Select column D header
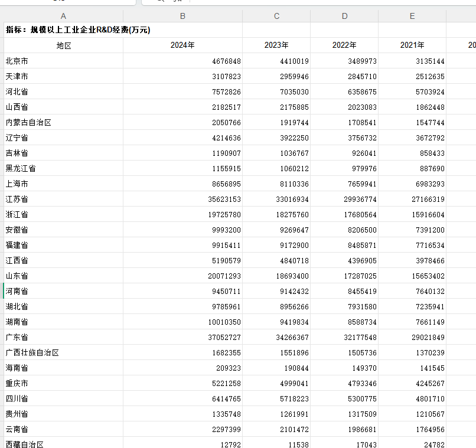 [344, 16]
